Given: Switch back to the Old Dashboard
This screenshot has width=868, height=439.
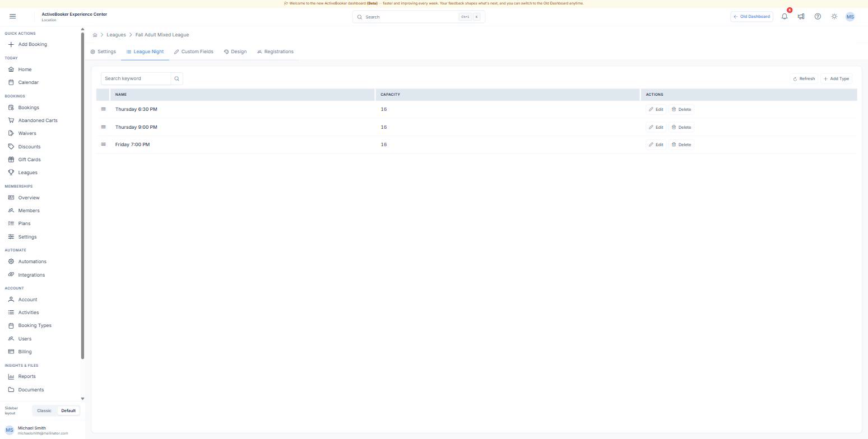Looking at the screenshot, I should pos(752,17).
